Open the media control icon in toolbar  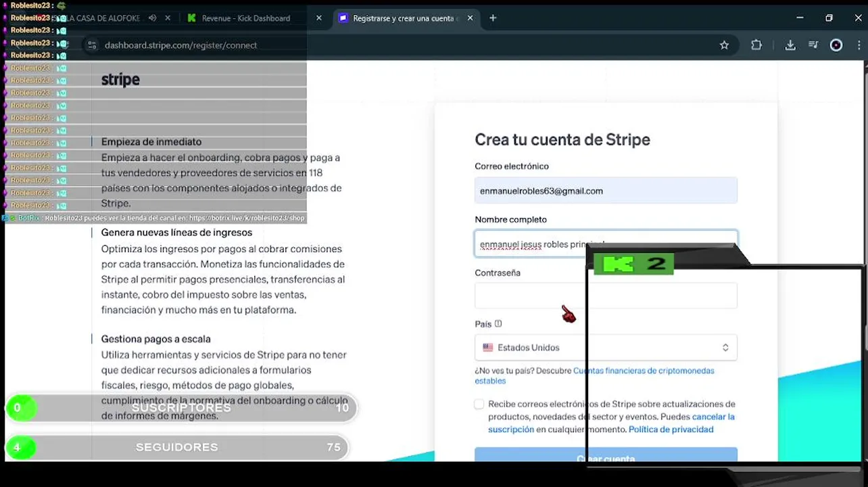813,45
